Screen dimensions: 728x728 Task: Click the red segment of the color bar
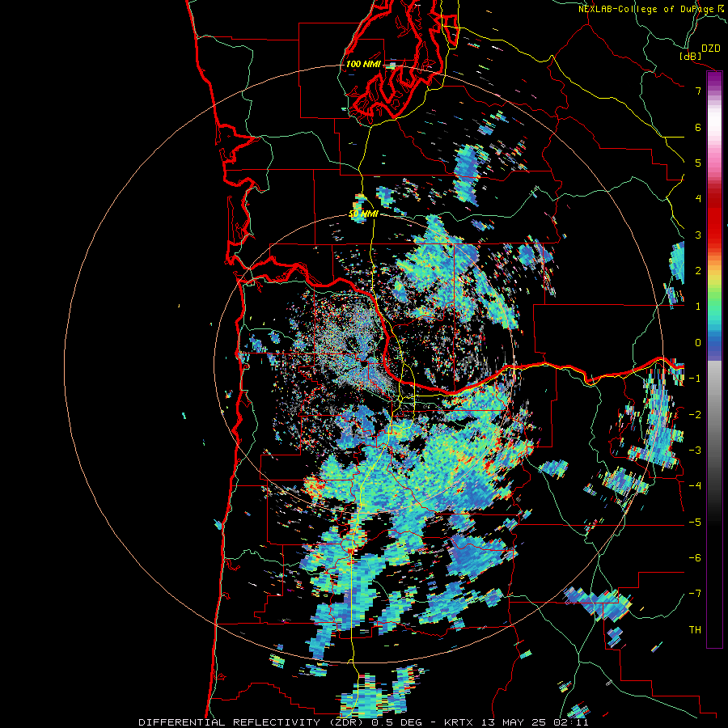click(714, 218)
